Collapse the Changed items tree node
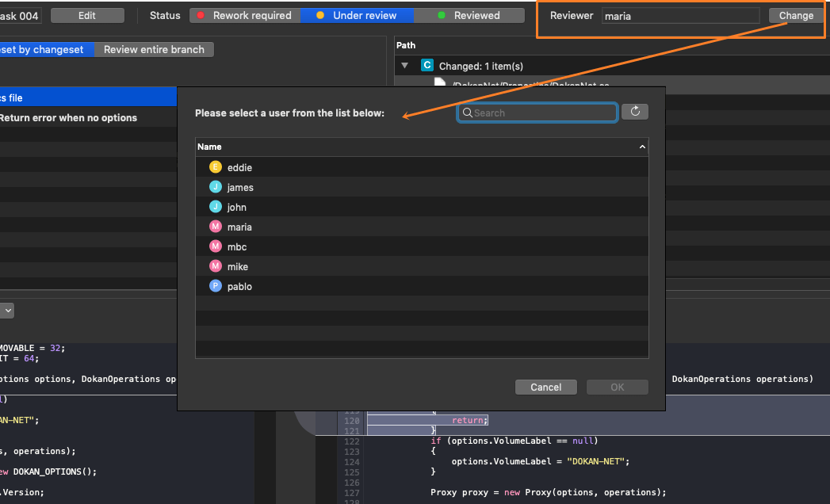The height and width of the screenshot is (504, 830). click(405, 66)
